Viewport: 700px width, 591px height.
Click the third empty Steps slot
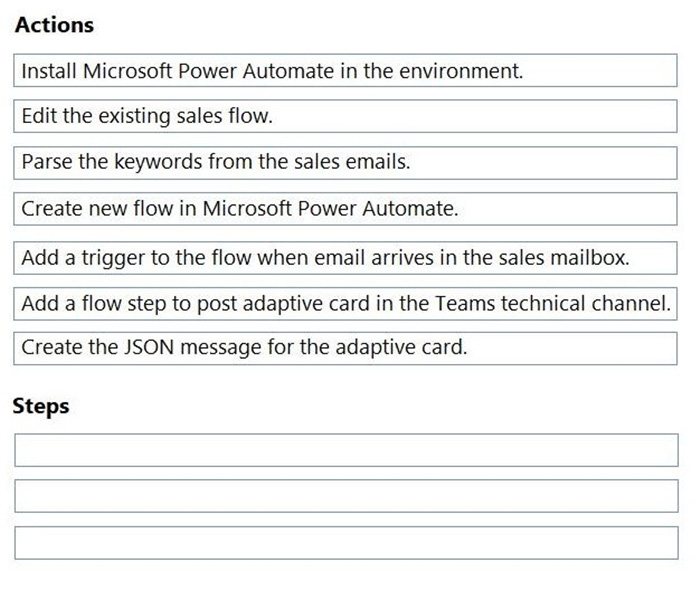pyautogui.click(x=346, y=543)
